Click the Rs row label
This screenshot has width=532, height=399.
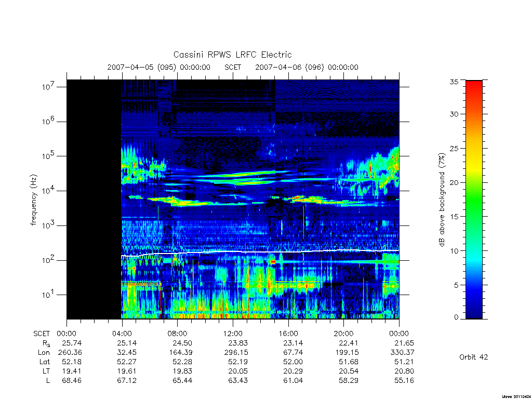(46, 343)
